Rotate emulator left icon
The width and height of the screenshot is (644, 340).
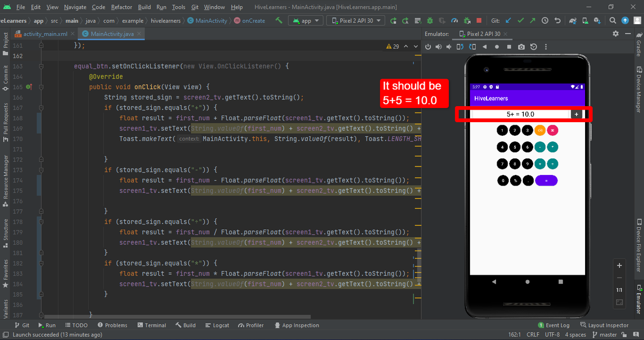coord(460,46)
